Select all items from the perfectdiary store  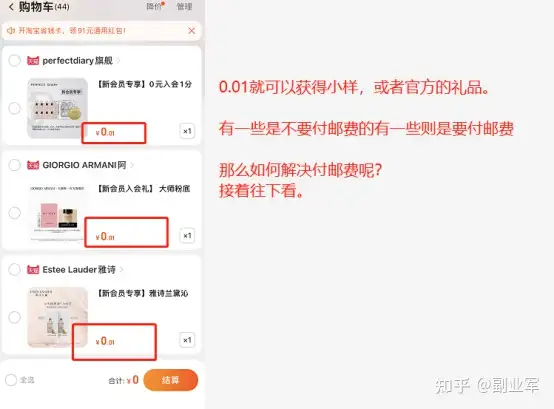(x=14, y=60)
